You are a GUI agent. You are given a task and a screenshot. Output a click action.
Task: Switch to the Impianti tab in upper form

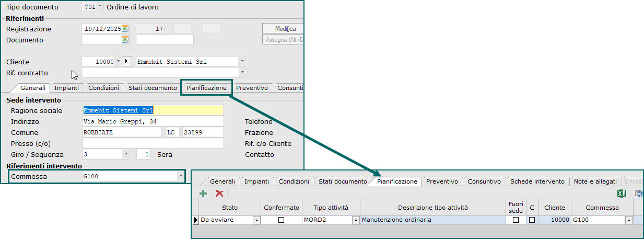click(66, 88)
